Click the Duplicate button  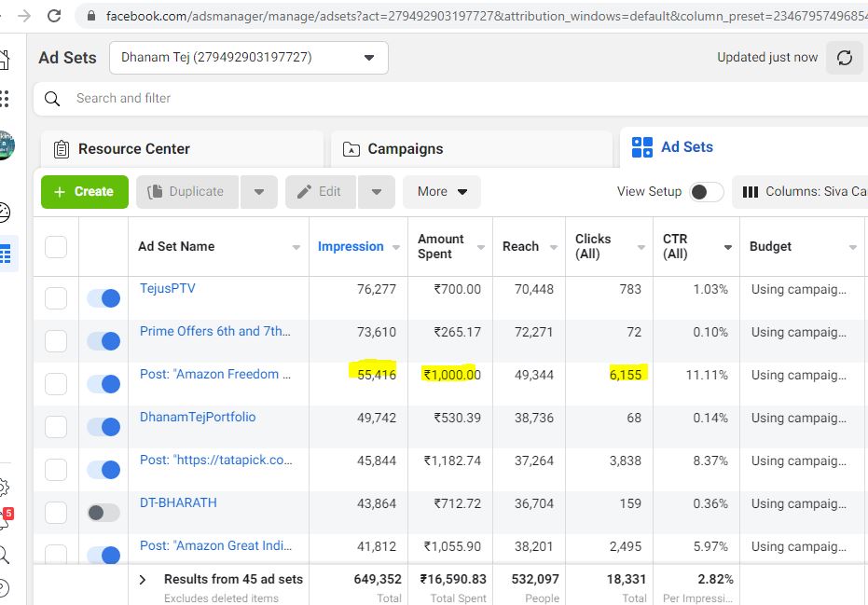click(187, 192)
